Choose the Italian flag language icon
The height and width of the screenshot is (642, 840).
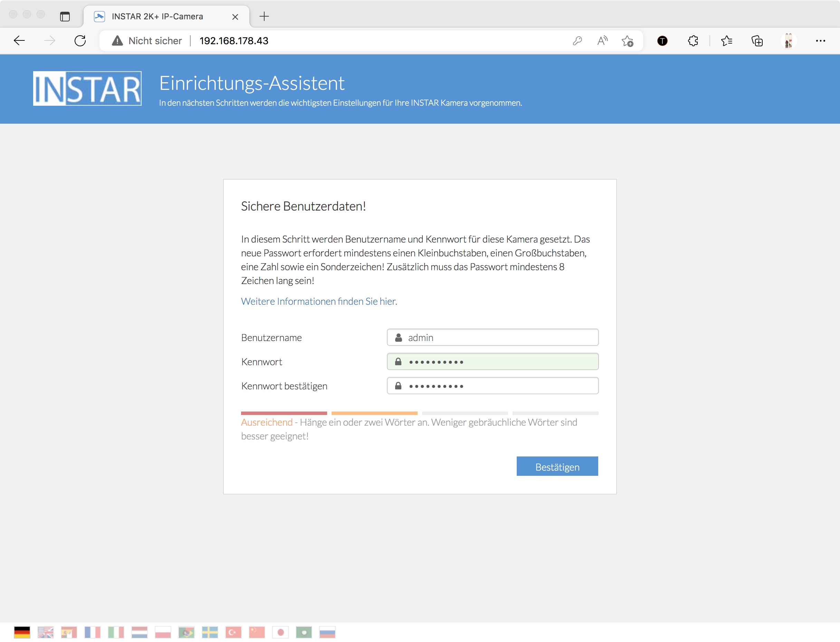coord(116,632)
